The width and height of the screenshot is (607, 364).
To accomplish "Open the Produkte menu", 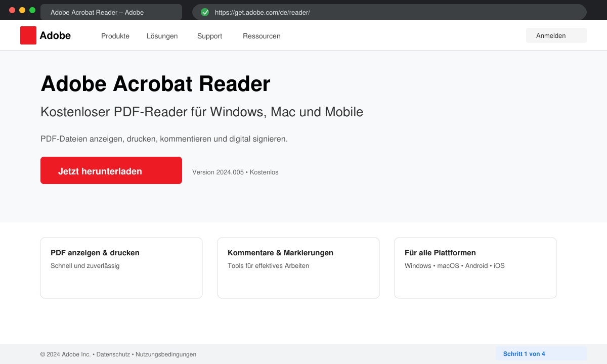I will 115,36.
